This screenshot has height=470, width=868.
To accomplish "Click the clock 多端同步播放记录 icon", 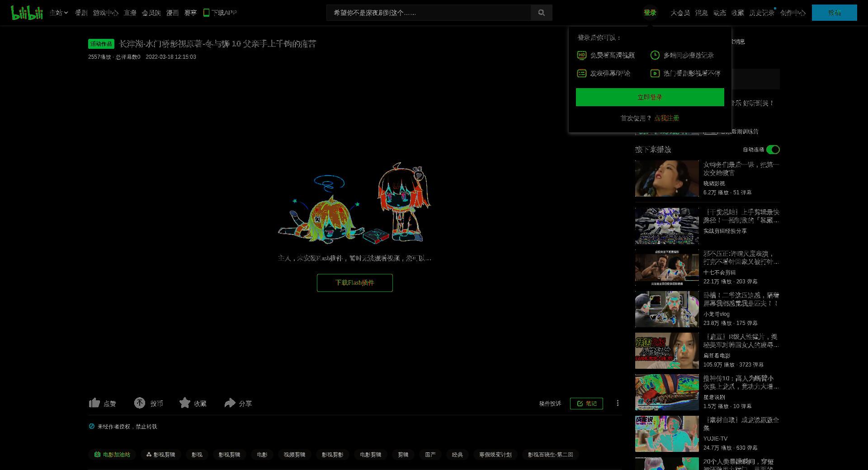I will click(655, 55).
